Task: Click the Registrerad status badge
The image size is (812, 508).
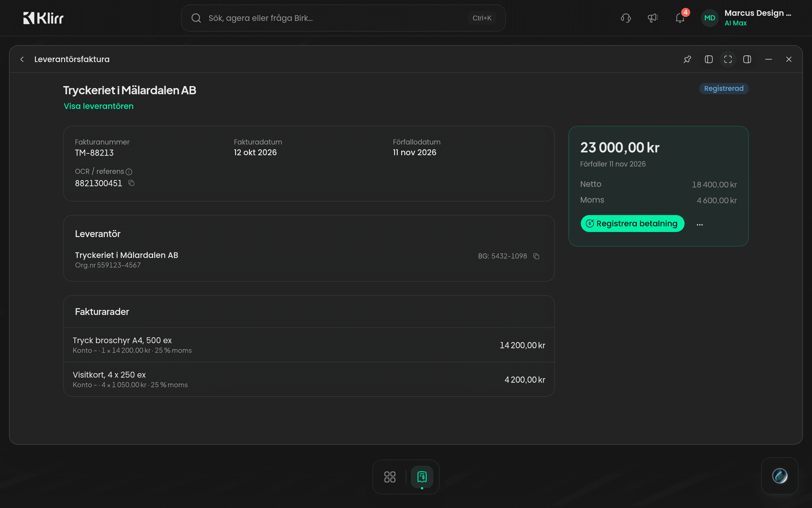Action: point(724,89)
